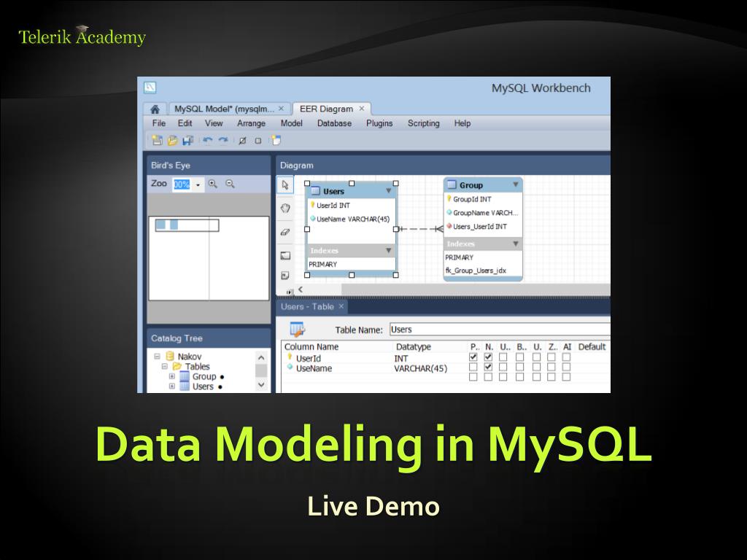This screenshot has height=560, width=747.
Task: Toggle the AI checkbox for UseName
Action: tap(566, 367)
